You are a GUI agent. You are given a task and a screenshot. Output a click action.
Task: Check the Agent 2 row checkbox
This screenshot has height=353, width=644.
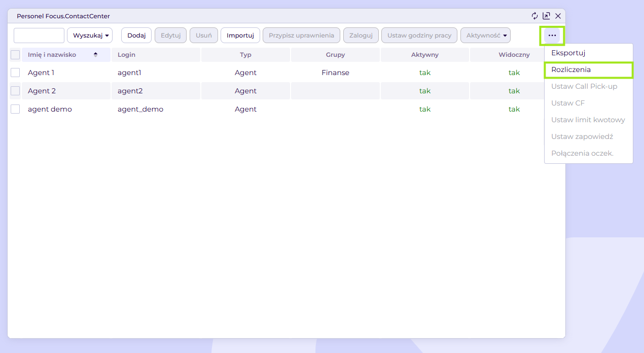click(x=15, y=91)
